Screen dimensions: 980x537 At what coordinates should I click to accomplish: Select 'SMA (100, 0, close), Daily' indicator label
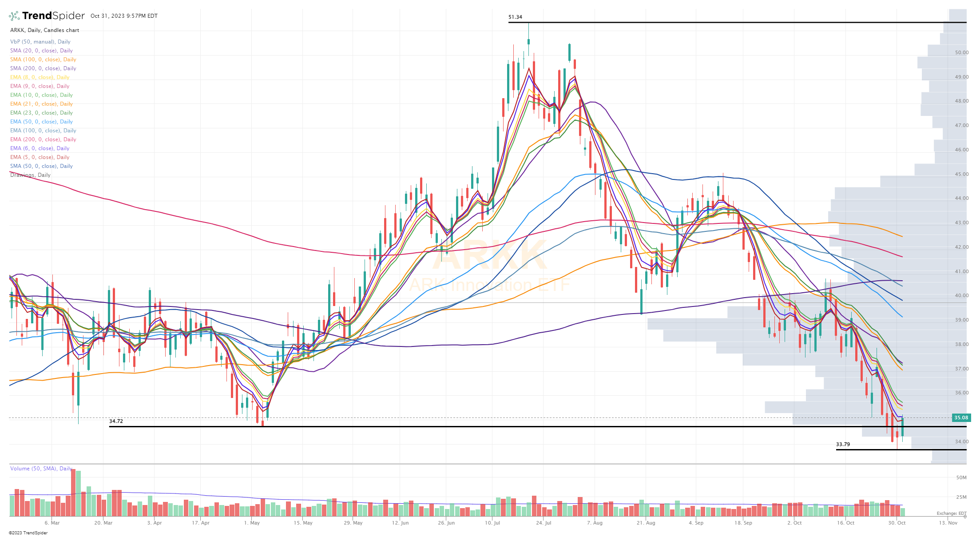pyautogui.click(x=43, y=60)
